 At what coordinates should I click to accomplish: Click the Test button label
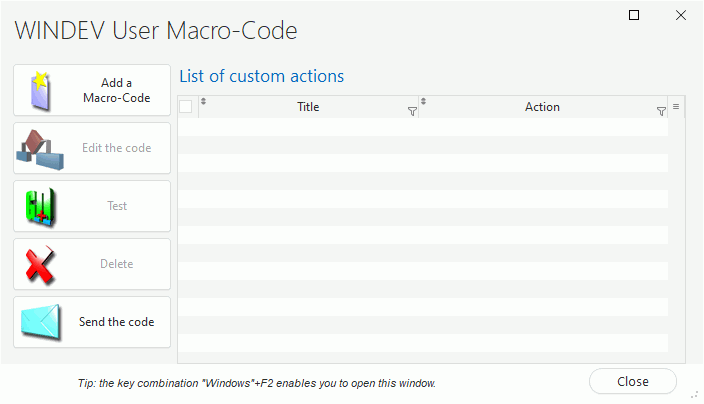117,206
